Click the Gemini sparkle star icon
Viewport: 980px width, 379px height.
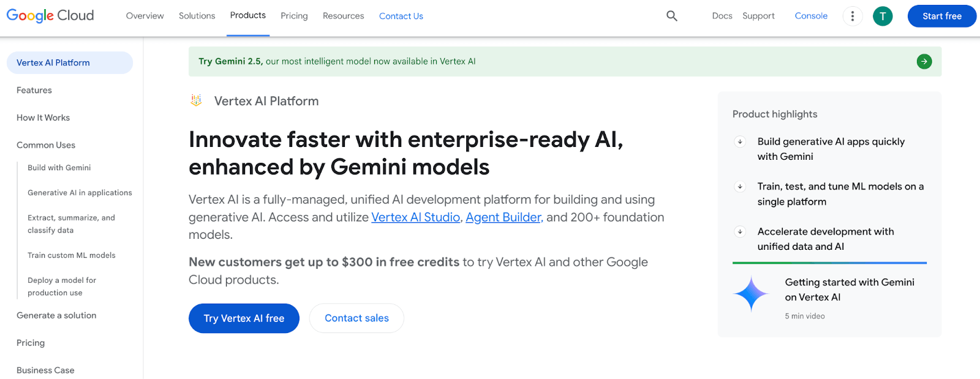point(751,295)
